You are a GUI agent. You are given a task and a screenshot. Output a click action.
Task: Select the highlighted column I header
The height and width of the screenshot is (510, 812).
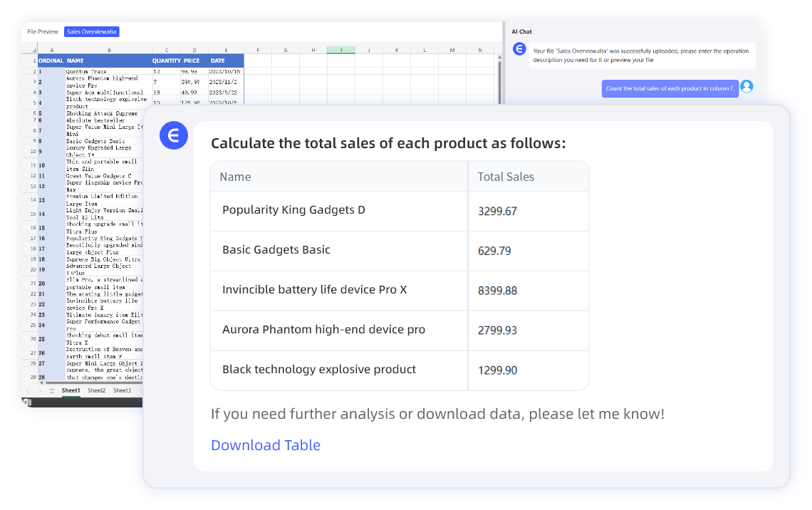pos(341,50)
